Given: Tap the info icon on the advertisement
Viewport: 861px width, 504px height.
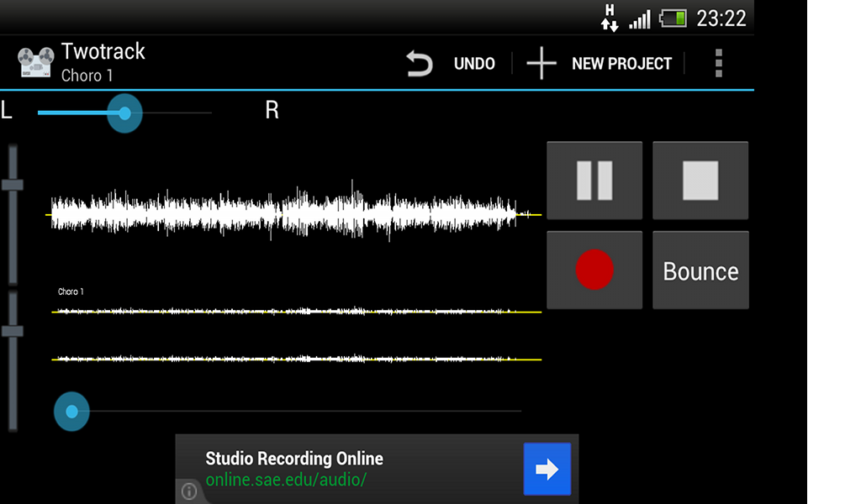Looking at the screenshot, I should point(189,491).
